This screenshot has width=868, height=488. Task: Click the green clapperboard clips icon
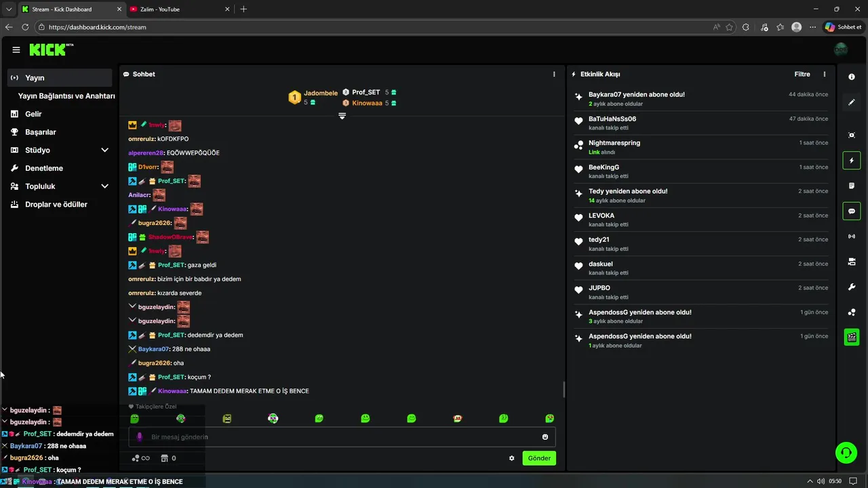pyautogui.click(x=852, y=337)
